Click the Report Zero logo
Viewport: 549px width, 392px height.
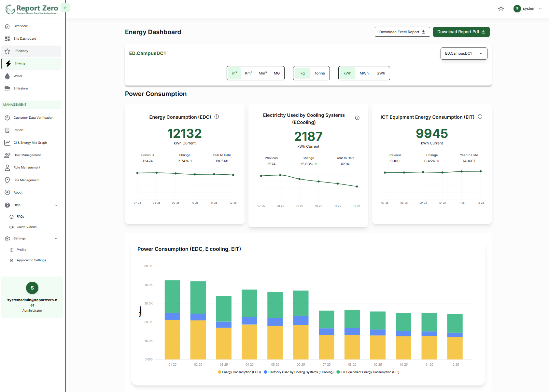pos(32,9)
